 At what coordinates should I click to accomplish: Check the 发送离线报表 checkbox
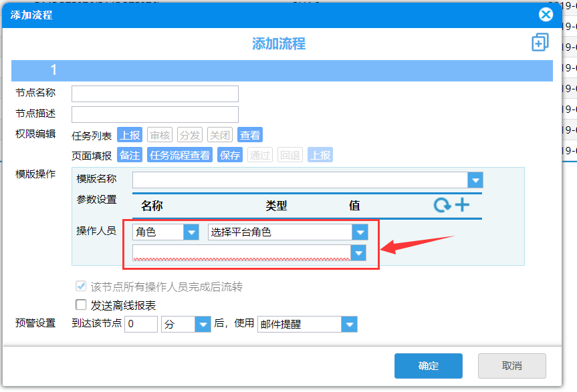tap(81, 305)
